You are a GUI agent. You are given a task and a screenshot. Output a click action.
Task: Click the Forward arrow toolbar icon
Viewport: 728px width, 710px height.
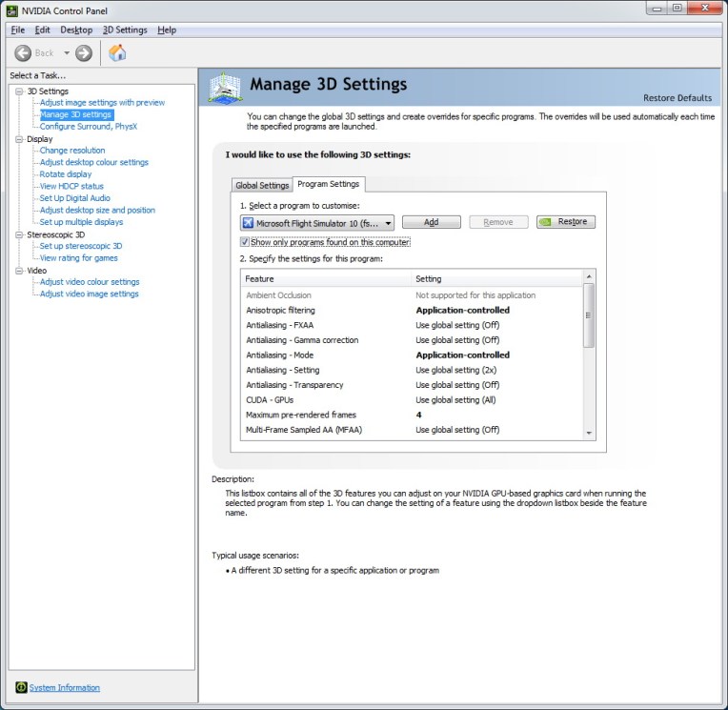click(x=84, y=53)
